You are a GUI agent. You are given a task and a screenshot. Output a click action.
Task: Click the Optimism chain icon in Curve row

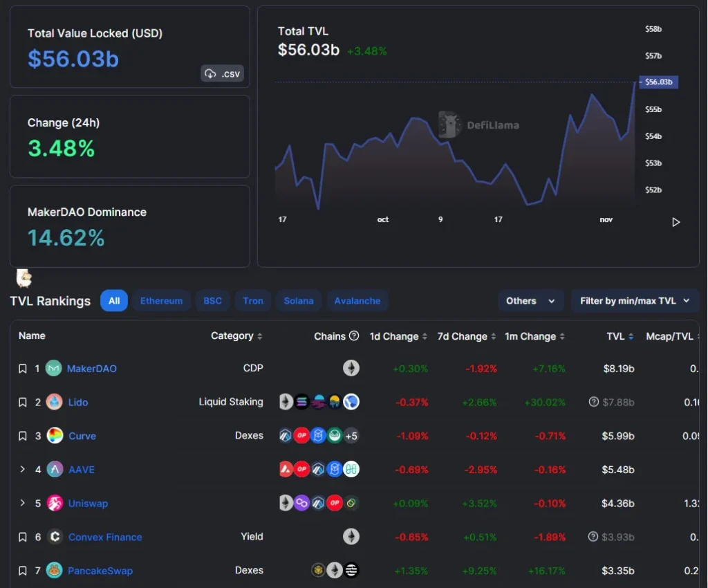click(x=301, y=435)
